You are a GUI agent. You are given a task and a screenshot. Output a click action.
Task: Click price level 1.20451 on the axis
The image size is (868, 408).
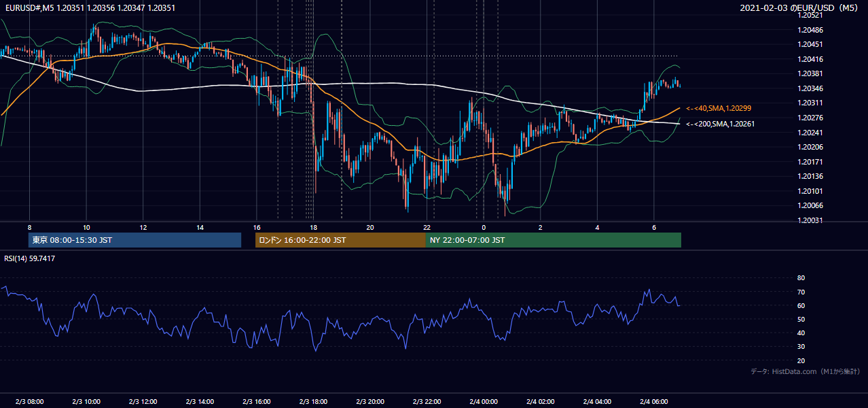[810, 44]
